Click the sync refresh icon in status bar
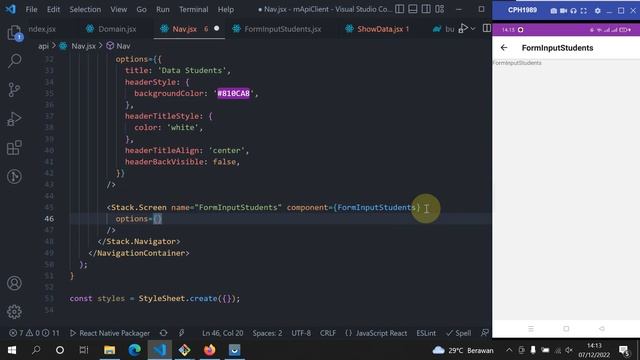Viewport: 640px width, 360px height. coord(163,333)
